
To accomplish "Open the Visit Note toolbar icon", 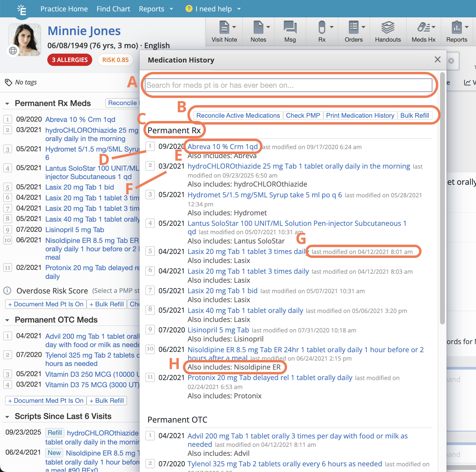I will 224,28.
